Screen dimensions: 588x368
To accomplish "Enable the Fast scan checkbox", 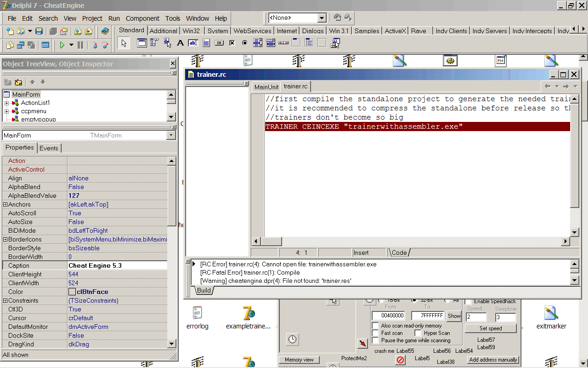I will pyautogui.click(x=375, y=333).
